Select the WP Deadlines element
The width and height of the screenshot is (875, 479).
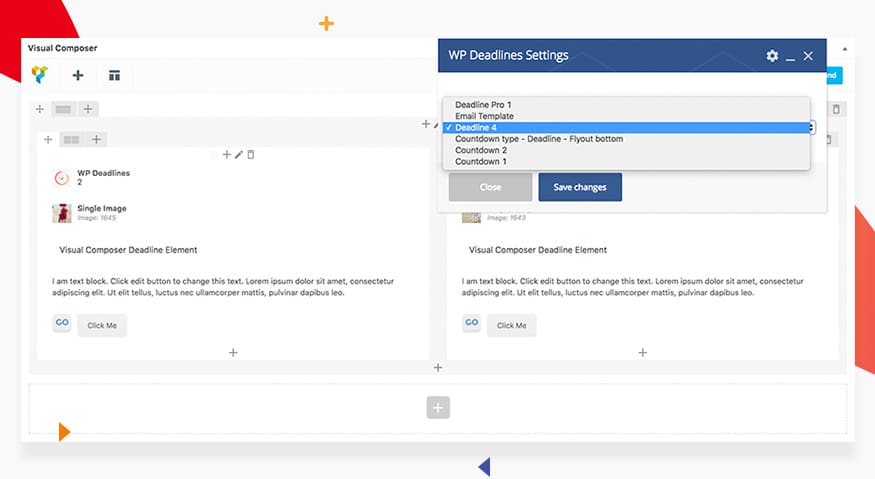pyautogui.click(x=92, y=178)
